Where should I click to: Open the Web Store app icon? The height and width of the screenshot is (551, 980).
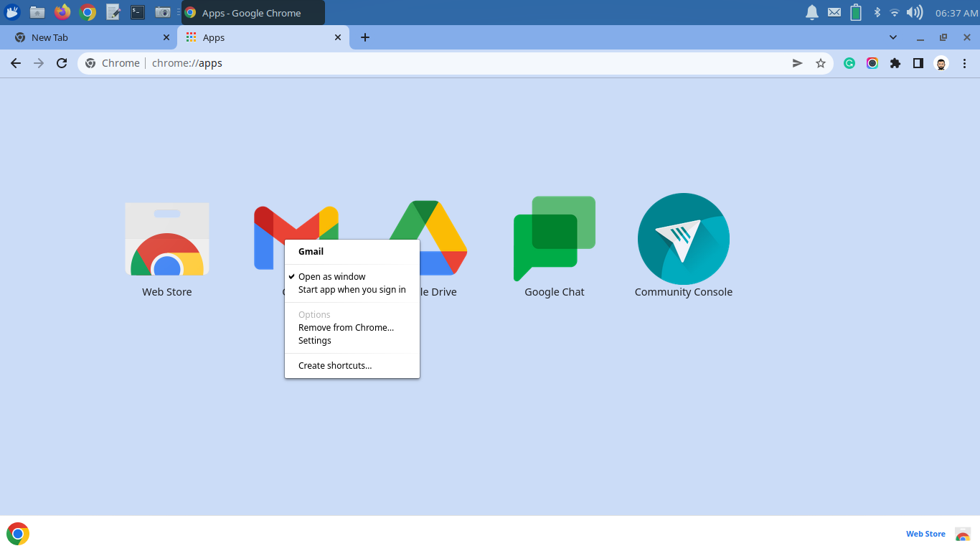click(167, 240)
